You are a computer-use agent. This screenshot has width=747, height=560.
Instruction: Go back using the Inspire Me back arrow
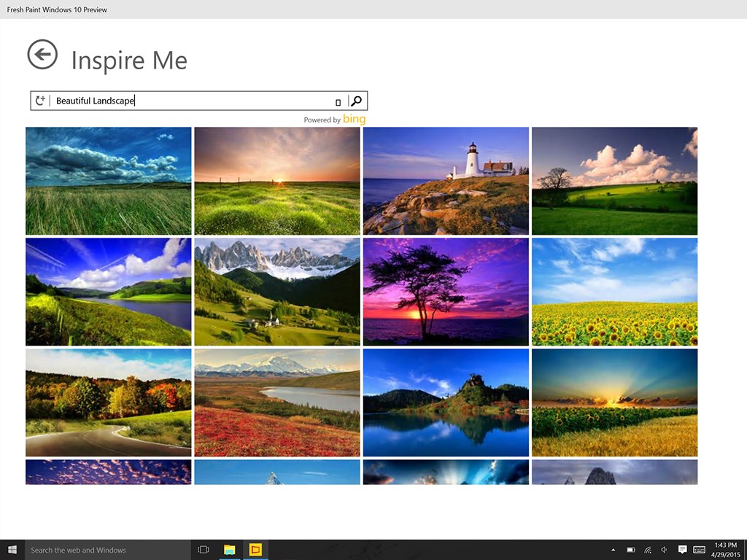(x=42, y=55)
